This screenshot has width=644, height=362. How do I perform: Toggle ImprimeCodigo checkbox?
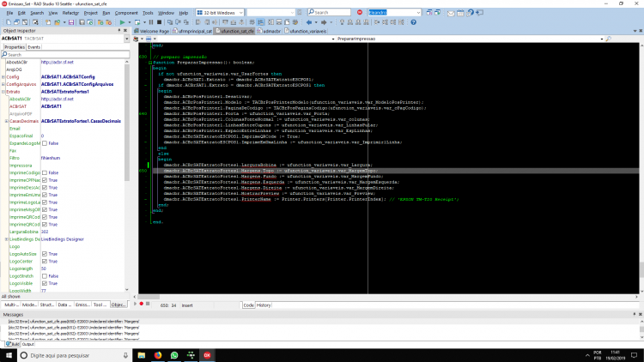tap(45, 172)
